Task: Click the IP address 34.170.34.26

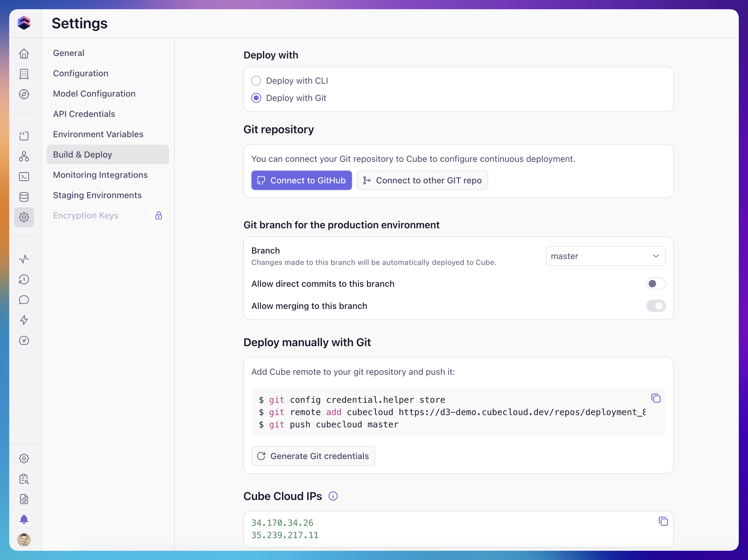Action: coord(282,523)
